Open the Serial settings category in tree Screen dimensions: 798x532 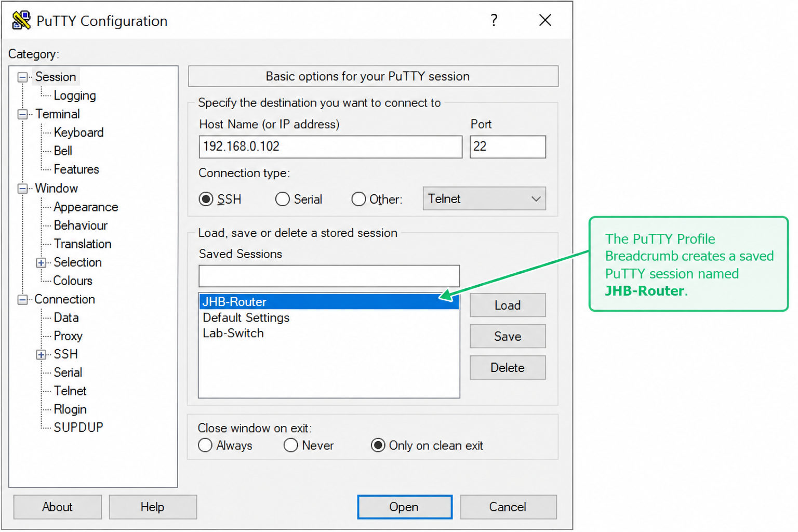pyautogui.click(x=68, y=373)
